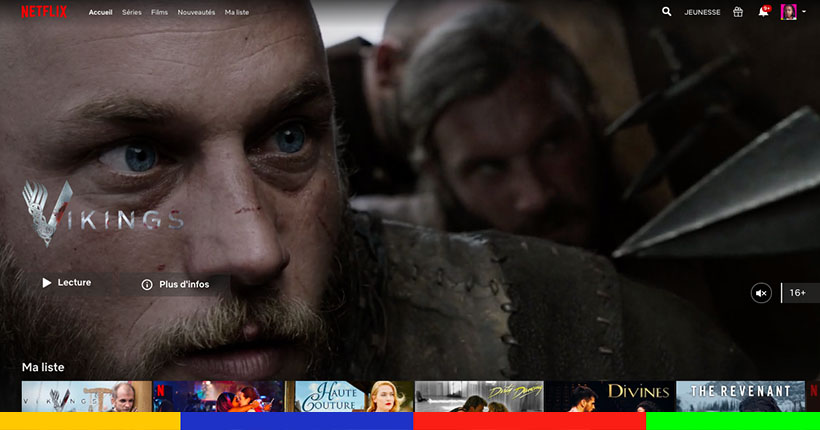Select the Vikings thumbnail in Ma liste
This screenshot has width=820, height=430.
point(87,396)
